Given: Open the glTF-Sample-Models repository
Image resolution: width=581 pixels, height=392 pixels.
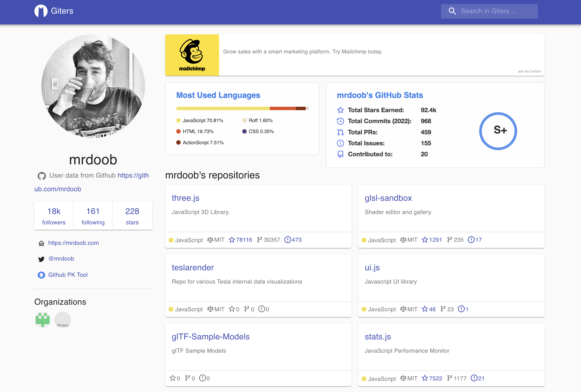Looking at the screenshot, I should coord(211,337).
